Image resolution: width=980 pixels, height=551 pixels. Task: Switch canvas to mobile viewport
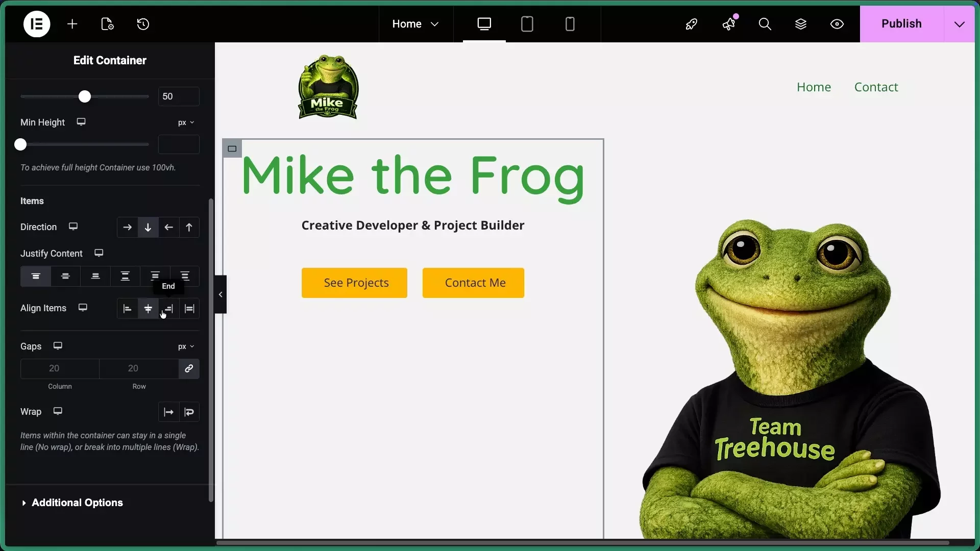[570, 24]
